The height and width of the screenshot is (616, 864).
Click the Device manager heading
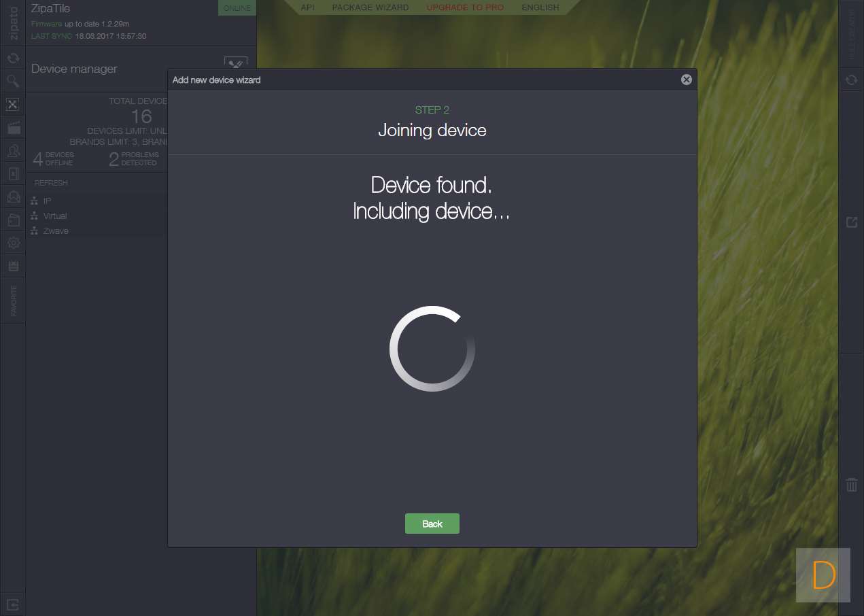point(74,69)
